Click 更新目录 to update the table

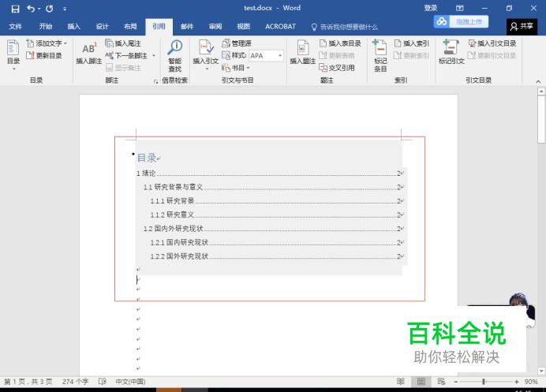point(44,55)
